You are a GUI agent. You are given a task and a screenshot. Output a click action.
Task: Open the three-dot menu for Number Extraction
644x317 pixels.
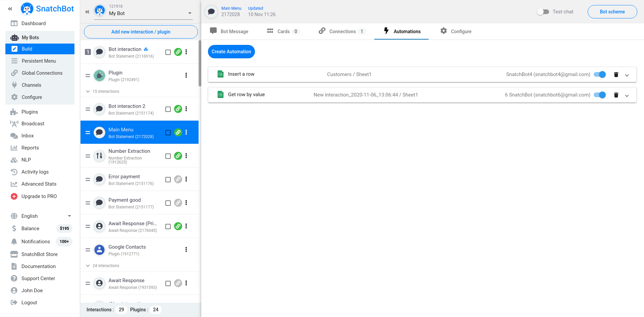[x=186, y=156]
